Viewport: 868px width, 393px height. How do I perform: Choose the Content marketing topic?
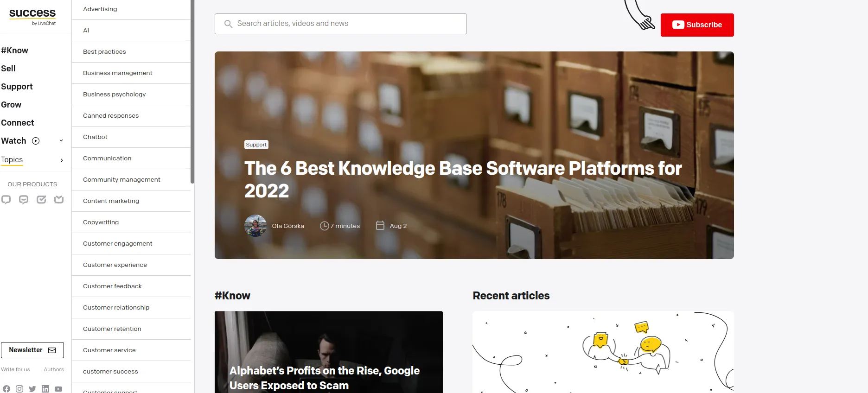[x=111, y=201]
